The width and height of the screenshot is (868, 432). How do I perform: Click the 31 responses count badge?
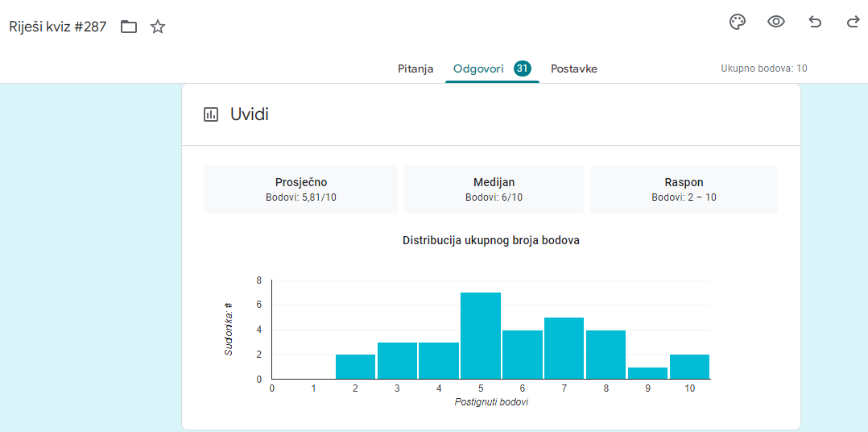click(x=523, y=69)
